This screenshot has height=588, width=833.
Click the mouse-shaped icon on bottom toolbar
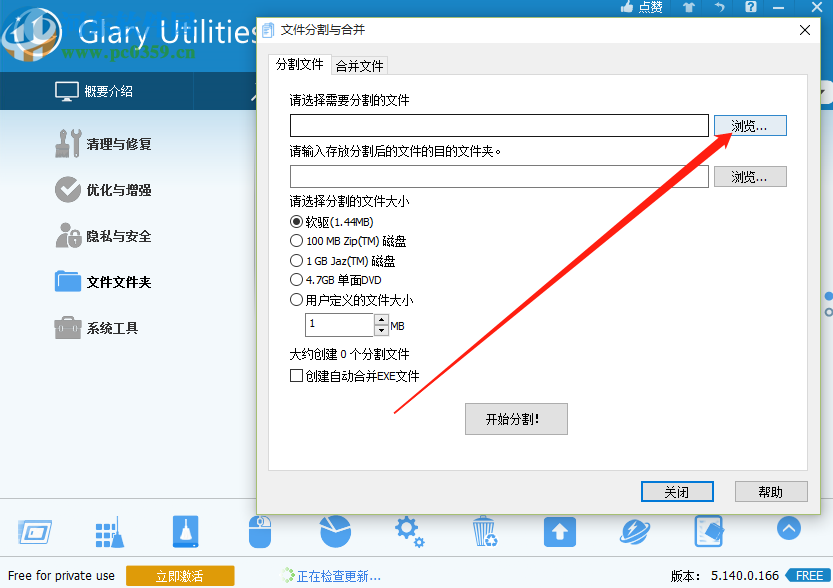tap(260, 532)
